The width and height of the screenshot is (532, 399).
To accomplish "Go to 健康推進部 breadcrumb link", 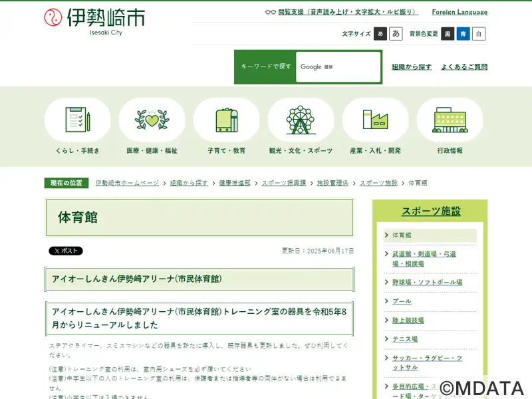I will [235, 183].
